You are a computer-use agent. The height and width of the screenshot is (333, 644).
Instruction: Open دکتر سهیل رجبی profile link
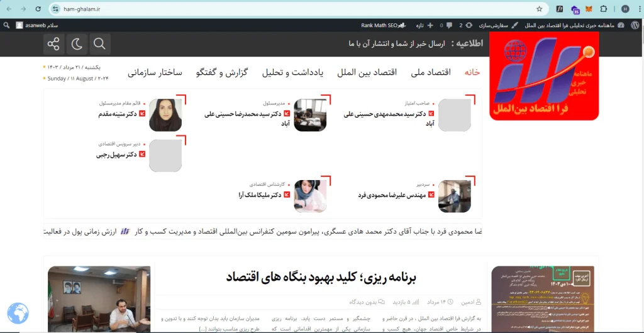point(116,155)
